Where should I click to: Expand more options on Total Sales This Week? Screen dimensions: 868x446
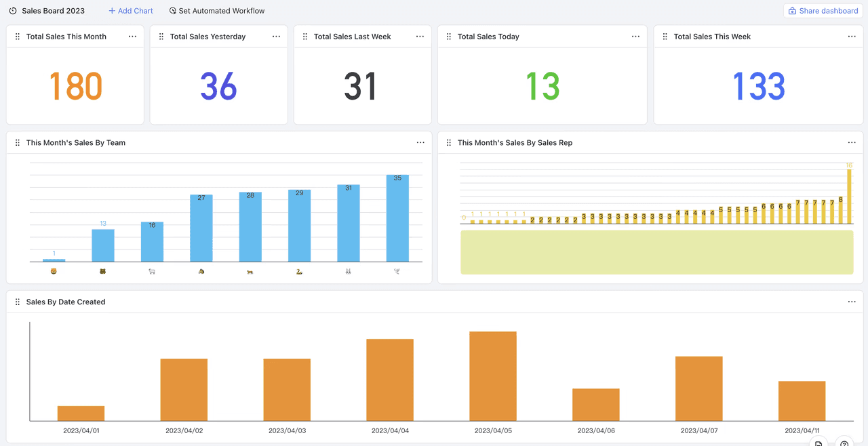(x=852, y=37)
